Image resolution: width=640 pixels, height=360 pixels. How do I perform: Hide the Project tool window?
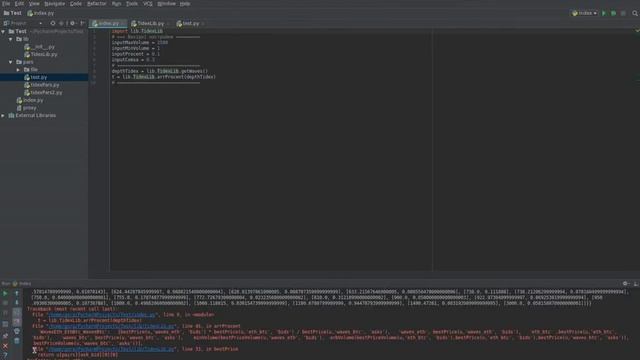[x=82, y=23]
